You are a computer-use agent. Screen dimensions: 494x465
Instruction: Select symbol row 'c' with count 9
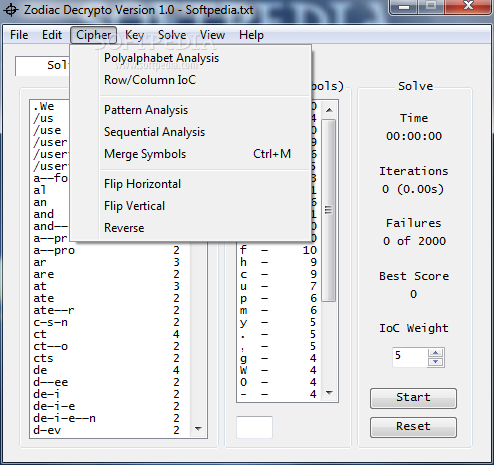pyautogui.click(x=279, y=274)
